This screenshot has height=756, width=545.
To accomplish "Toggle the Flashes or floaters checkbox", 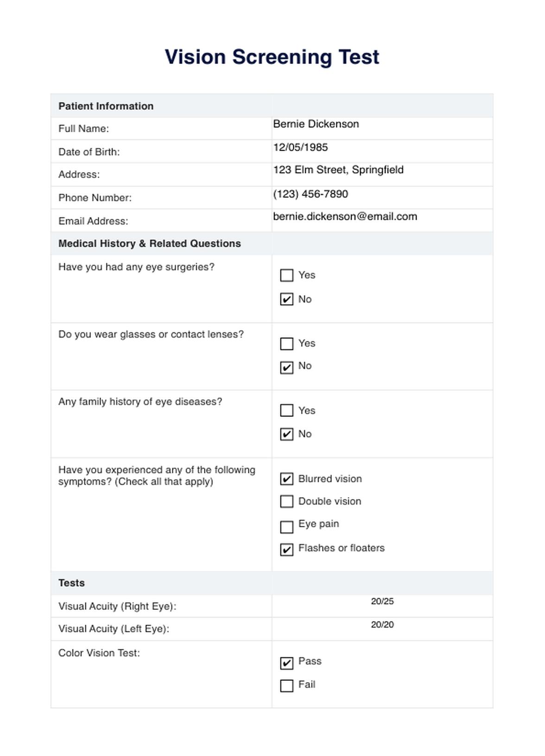I will click(x=287, y=550).
